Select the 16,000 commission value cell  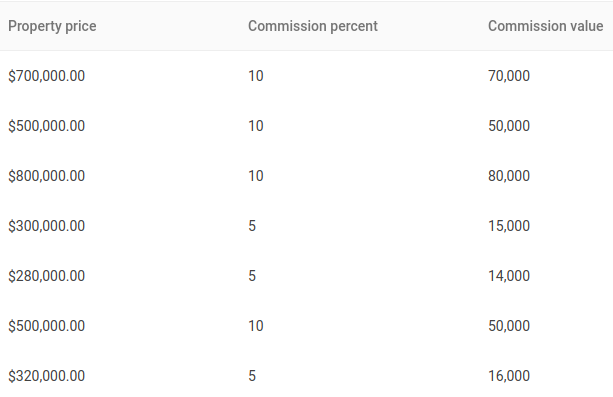pyautogui.click(x=509, y=376)
